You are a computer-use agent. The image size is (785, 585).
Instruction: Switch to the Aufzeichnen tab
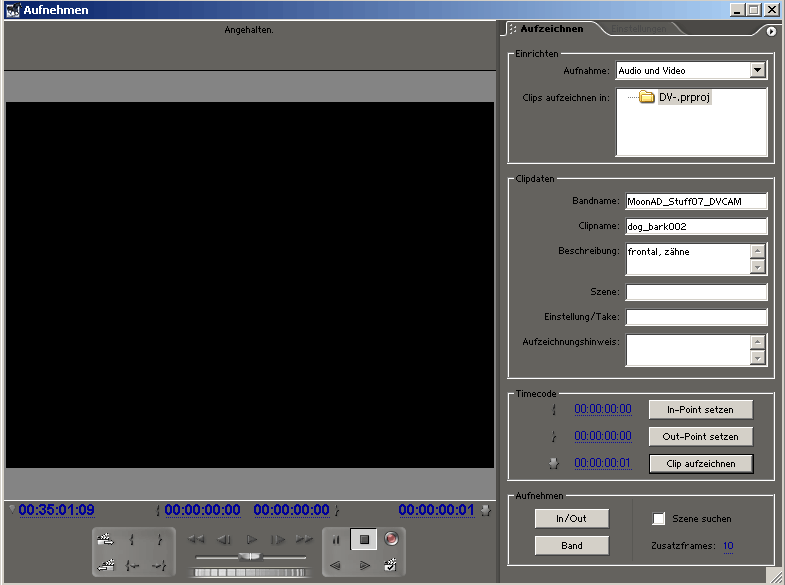click(551, 29)
